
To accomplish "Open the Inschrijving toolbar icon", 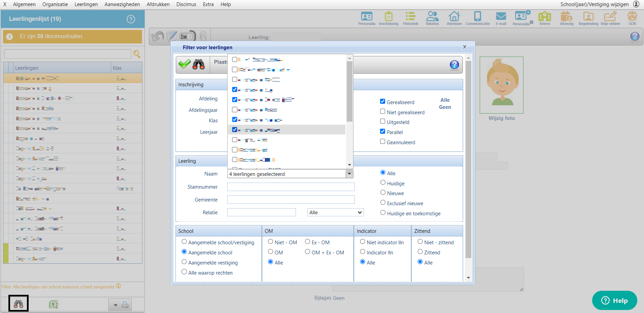I will pyautogui.click(x=388, y=18).
